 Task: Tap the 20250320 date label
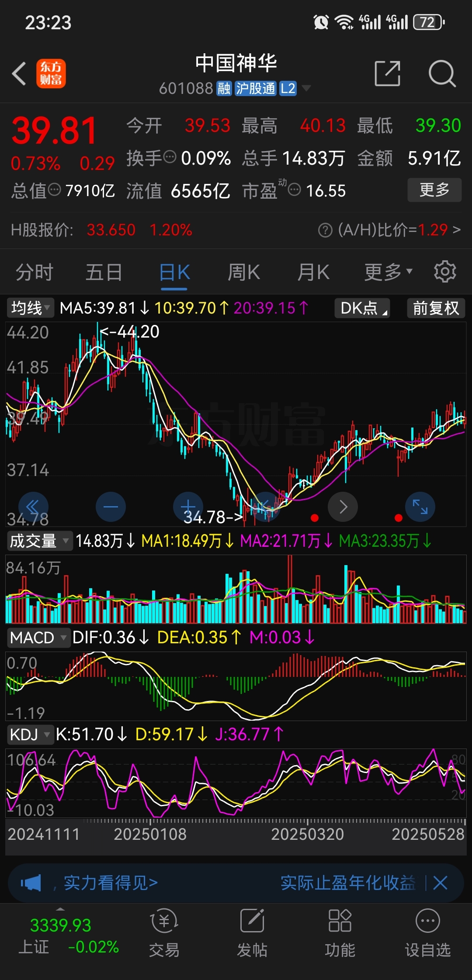[x=307, y=834]
